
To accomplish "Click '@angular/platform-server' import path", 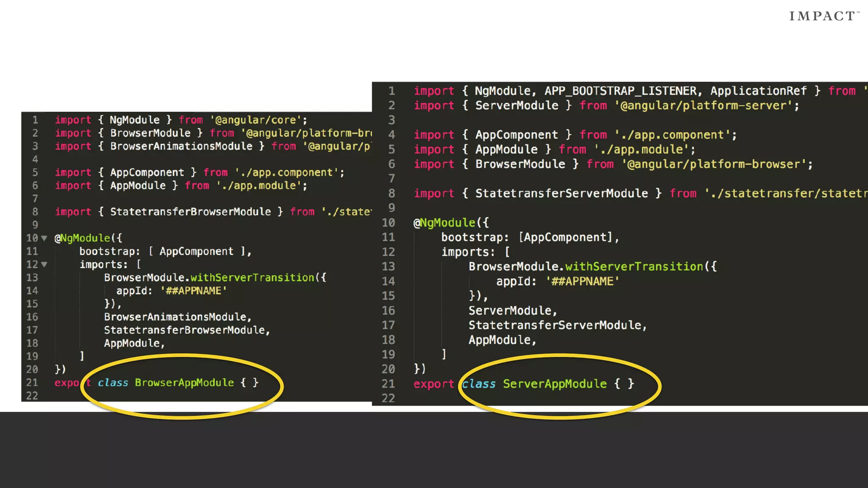I will [x=704, y=105].
